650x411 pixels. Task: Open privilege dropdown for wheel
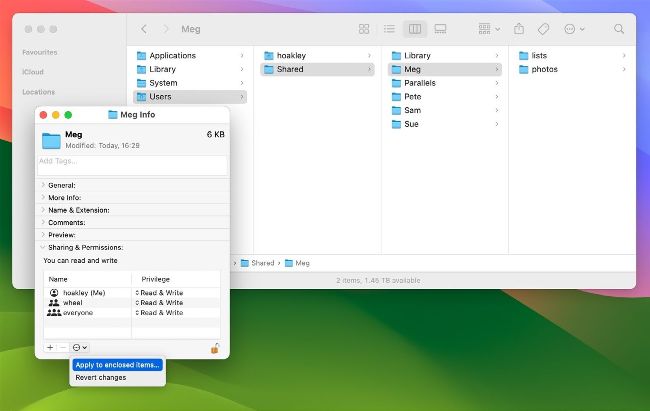coord(160,302)
